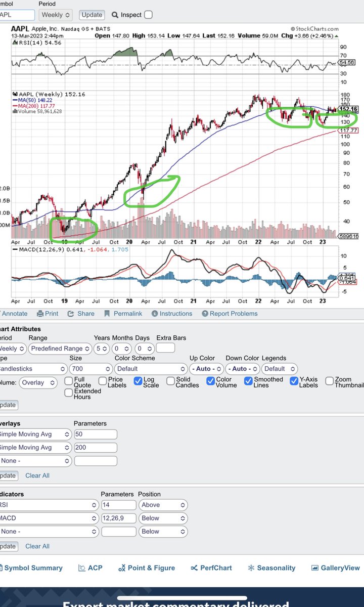364x607 pixels.
Task: Open Point & Figure chart icon
Action: click(121, 568)
